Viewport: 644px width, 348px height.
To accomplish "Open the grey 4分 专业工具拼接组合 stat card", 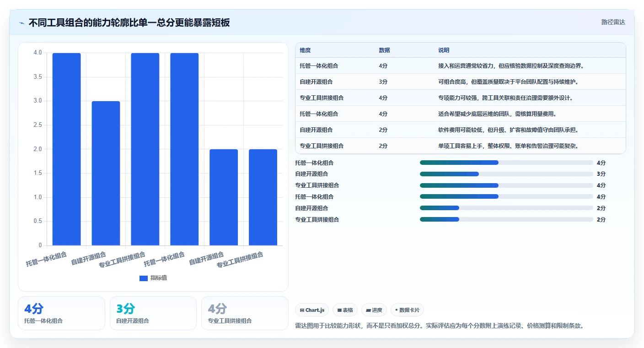I will [x=245, y=313].
